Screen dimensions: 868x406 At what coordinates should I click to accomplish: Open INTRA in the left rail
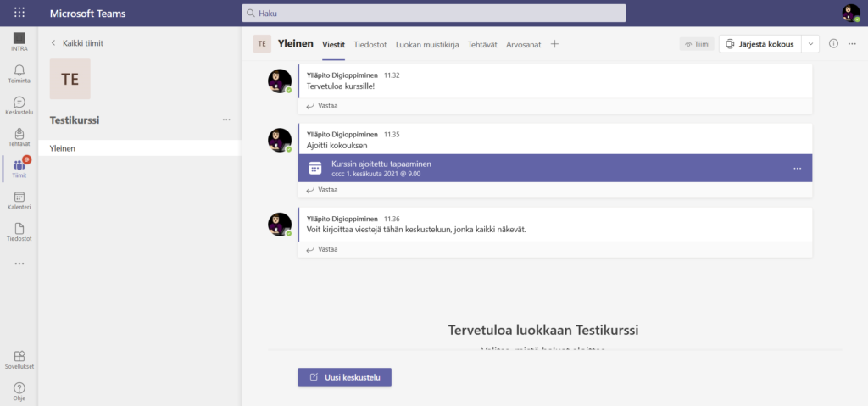coord(19,42)
